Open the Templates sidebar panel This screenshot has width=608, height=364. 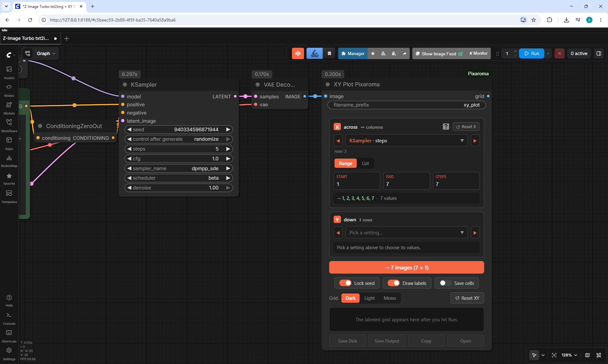coord(9,196)
